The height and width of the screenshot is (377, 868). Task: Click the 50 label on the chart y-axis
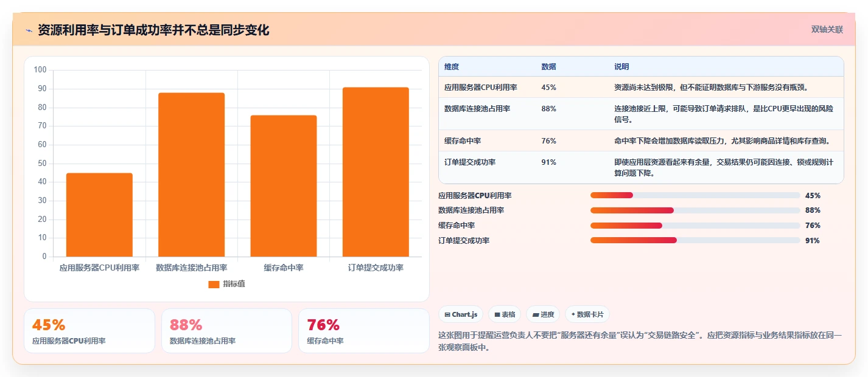42,163
